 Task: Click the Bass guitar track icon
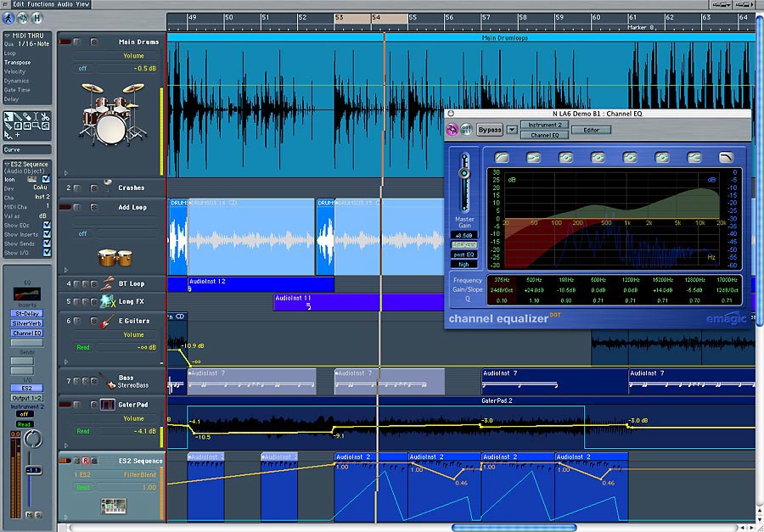107,380
